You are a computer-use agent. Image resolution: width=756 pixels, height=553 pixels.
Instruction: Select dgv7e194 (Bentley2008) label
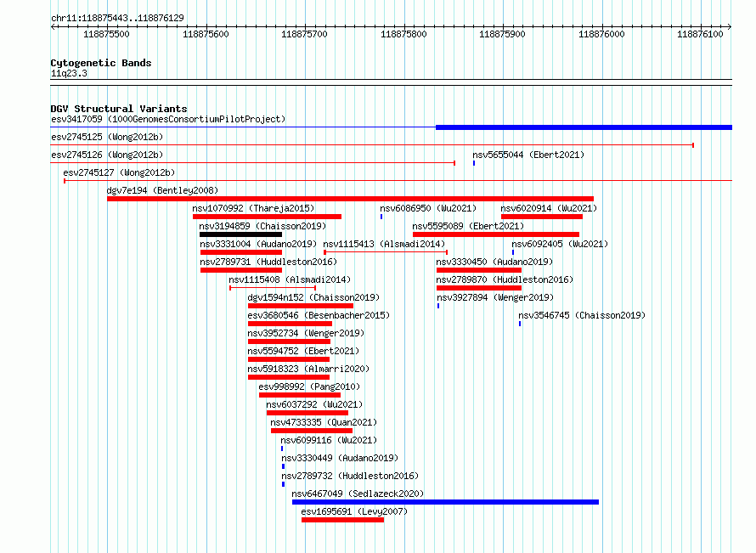tap(162, 190)
